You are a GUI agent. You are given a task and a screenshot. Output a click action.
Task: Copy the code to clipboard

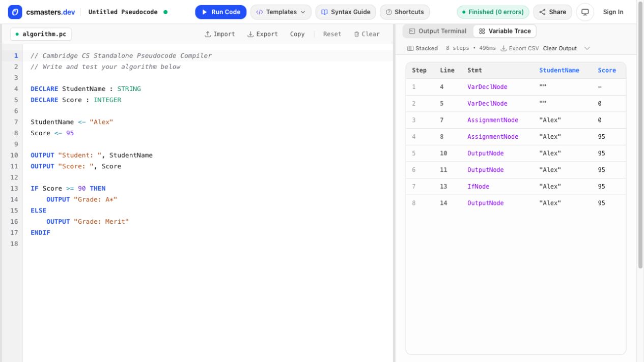click(297, 34)
